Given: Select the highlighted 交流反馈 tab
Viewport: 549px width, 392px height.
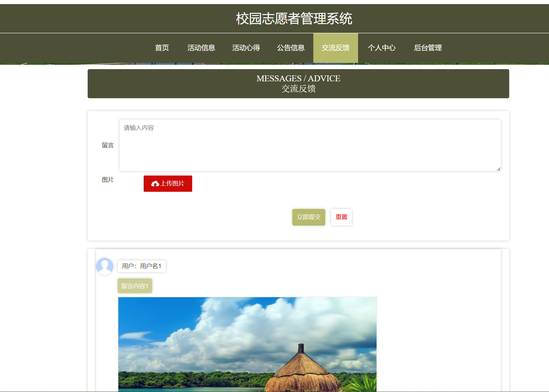Looking at the screenshot, I should click(x=335, y=48).
